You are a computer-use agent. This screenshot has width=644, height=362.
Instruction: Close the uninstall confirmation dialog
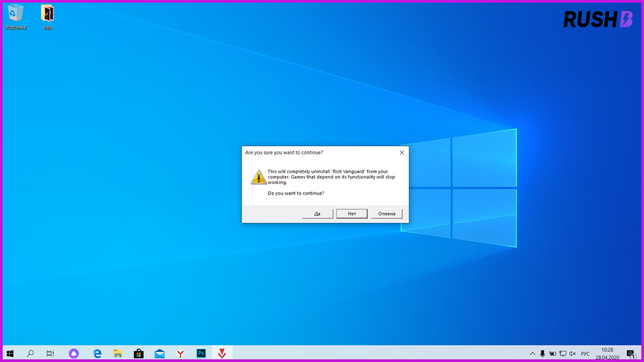[401, 152]
